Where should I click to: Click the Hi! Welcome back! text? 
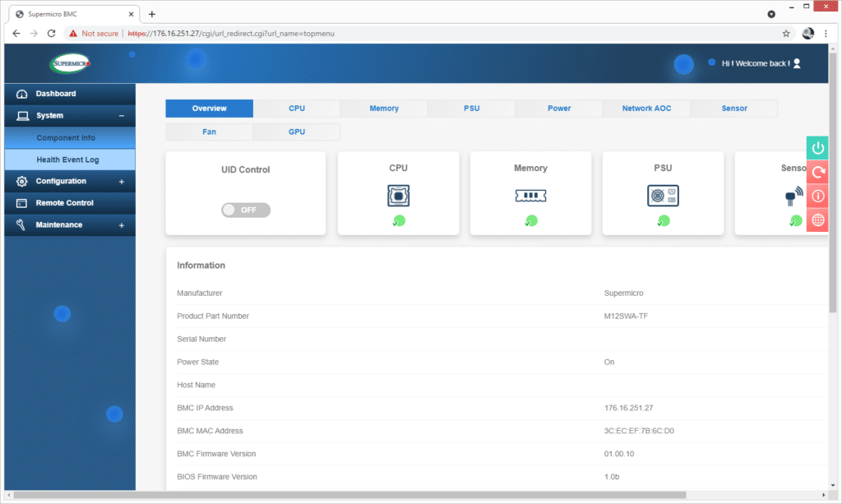[756, 63]
